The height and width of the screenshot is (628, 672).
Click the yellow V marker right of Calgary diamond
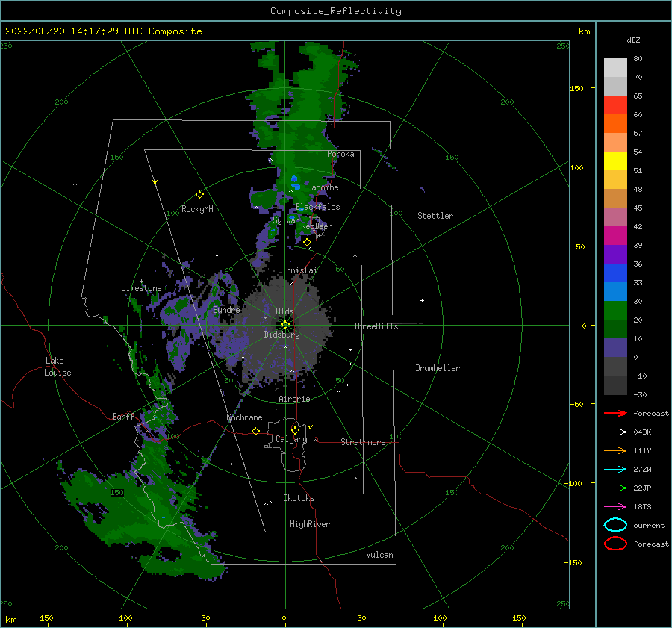click(x=311, y=427)
